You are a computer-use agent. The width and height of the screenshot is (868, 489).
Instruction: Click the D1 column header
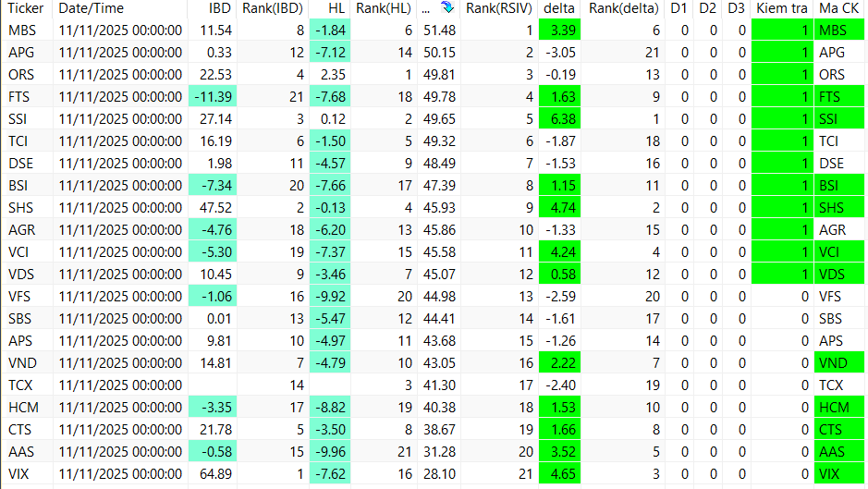[679, 8]
